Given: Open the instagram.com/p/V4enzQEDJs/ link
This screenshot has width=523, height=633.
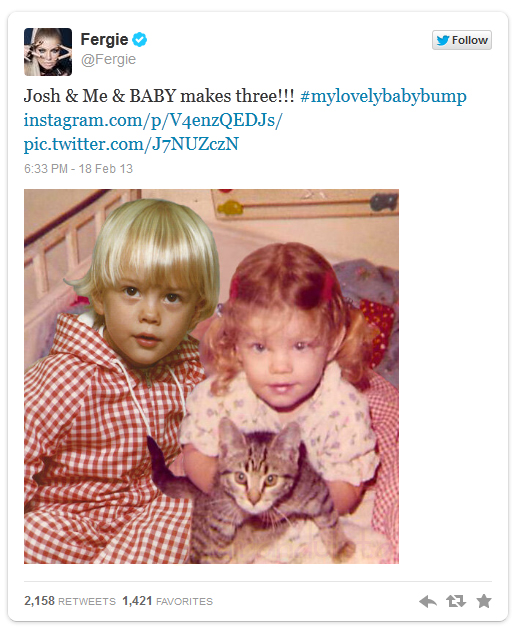Looking at the screenshot, I should [153, 120].
